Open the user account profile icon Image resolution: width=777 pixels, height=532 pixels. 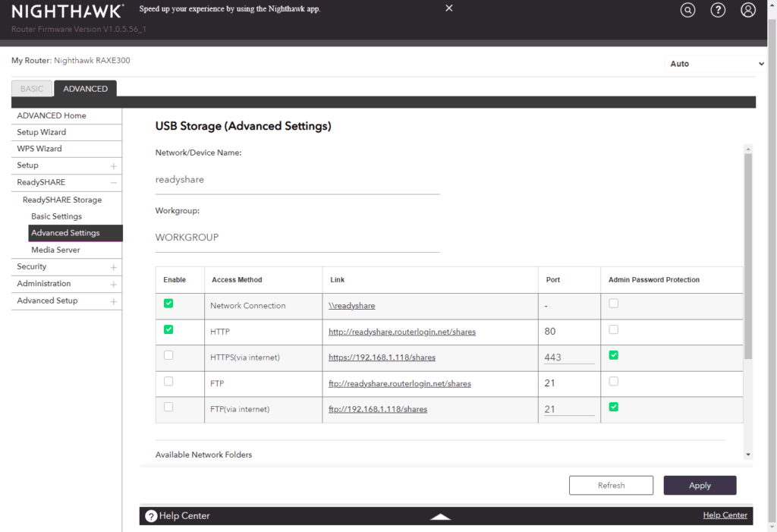click(x=748, y=11)
